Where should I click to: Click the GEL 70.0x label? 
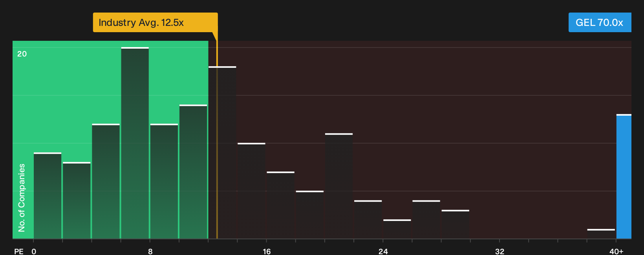point(600,22)
